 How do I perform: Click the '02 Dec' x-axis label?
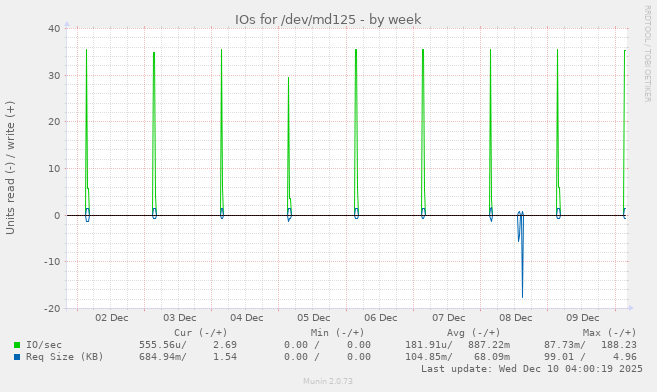point(111,318)
